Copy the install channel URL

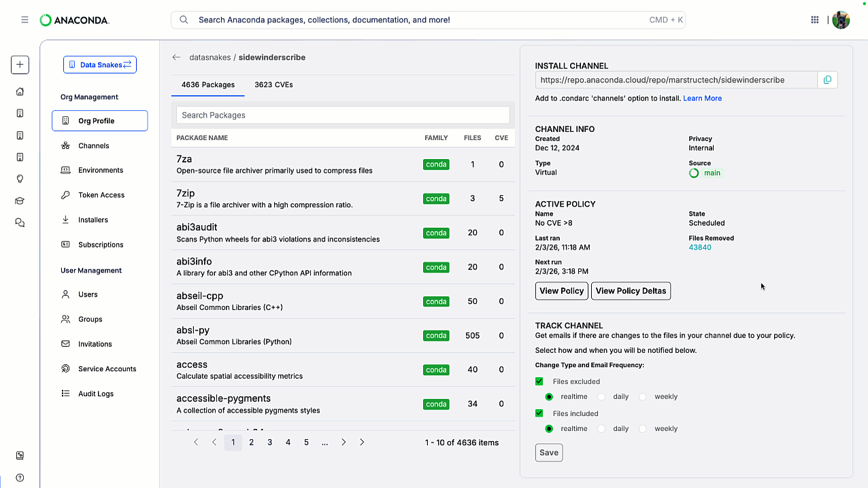[827, 80]
